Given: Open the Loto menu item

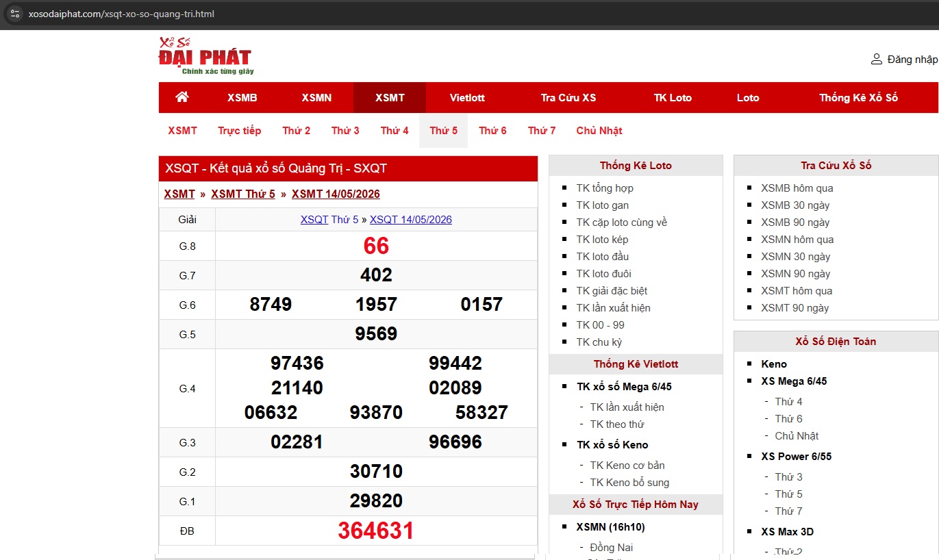Looking at the screenshot, I should 748,98.
